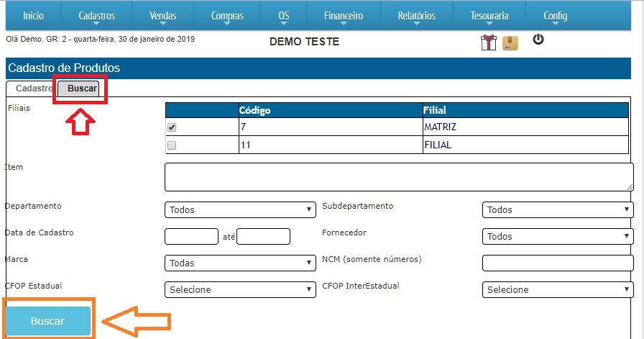The width and height of the screenshot is (644, 339).
Task: Click the Item text area
Action: tap(399, 177)
